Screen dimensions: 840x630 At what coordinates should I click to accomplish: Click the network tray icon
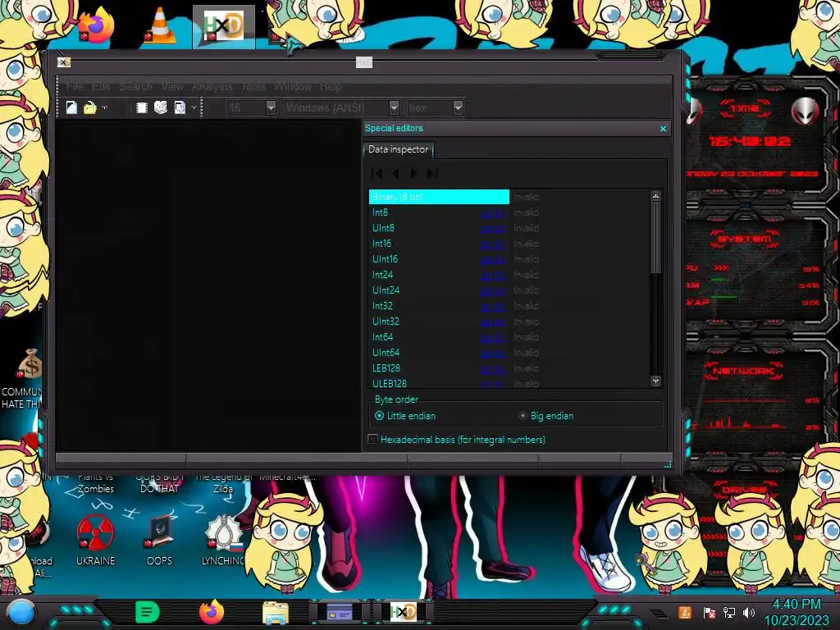(729, 612)
